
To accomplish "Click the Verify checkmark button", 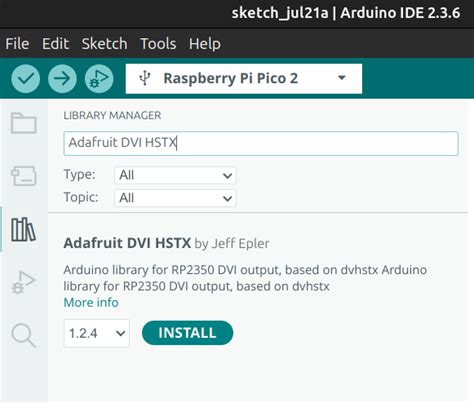I will click(x=26, y=79).
